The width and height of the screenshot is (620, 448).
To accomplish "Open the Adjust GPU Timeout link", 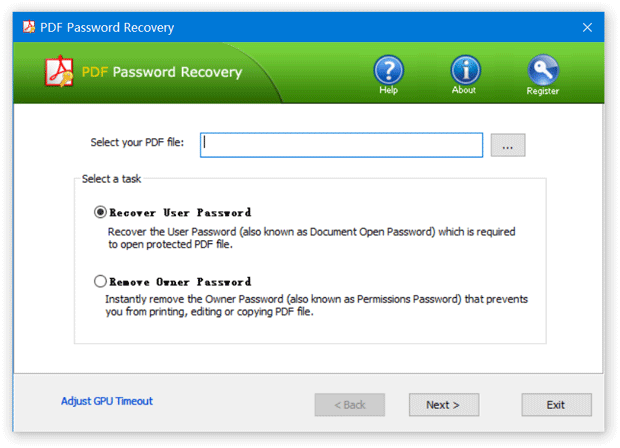I will click(x=107, y=401).
